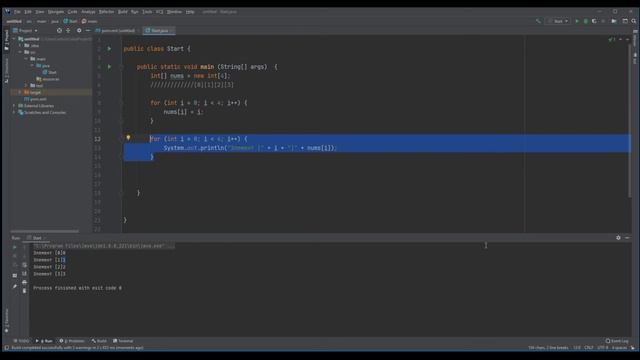Open the Help menu
Screen dimensions: 640x360
[190, 12]
